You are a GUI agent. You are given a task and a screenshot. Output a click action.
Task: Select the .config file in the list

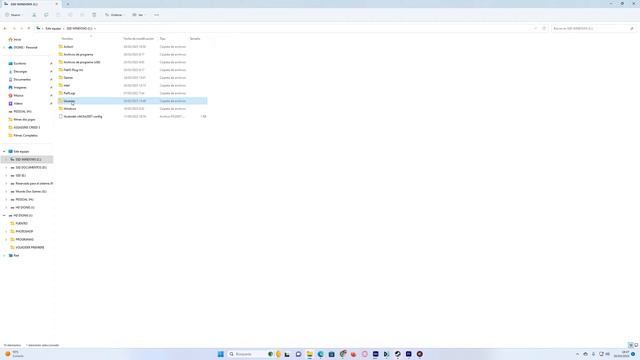pyautogui.click(x=83, y=116)
